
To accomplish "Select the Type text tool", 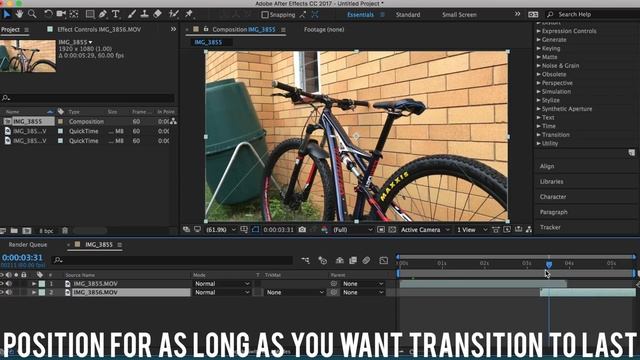I will coord(116,14).
